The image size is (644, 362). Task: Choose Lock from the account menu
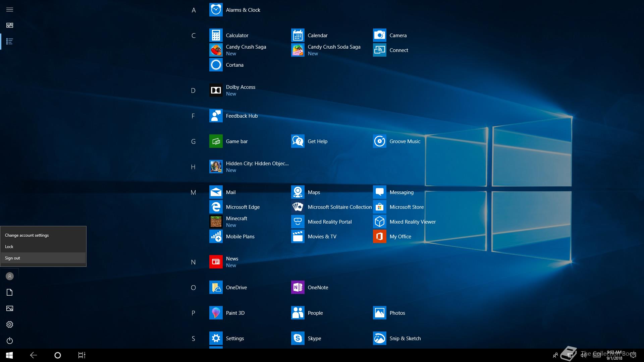point(43,247)
